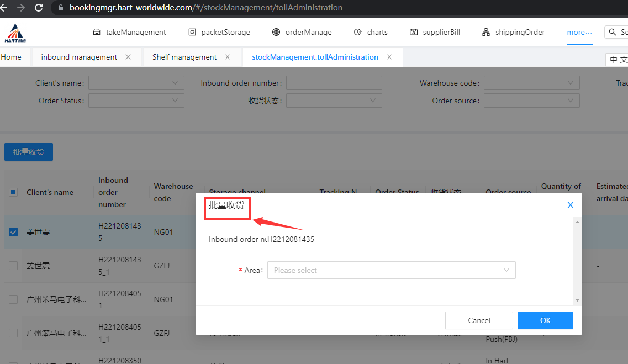Click the shippingOrder hierarchy icon
This screenshot has height=364, width=628.
point(486,32)
